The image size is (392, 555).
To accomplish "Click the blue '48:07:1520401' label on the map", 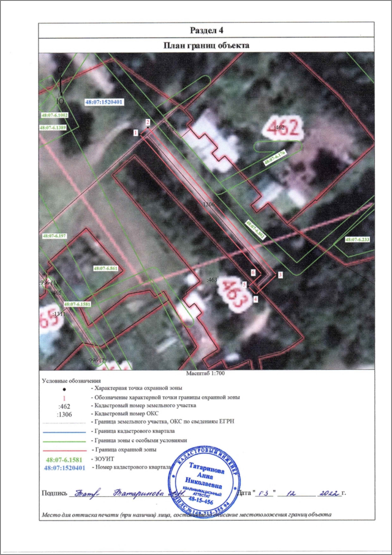I will point(104,102).
